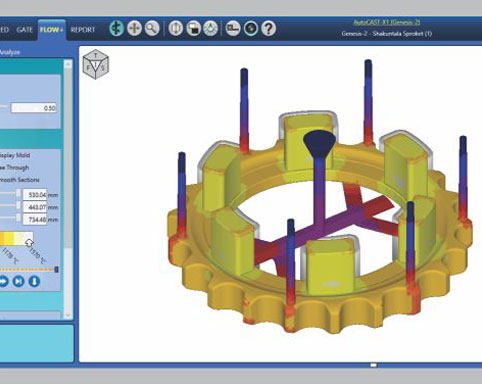Click the S face on the view cube
Image resolution: width=482 pixels, height=384 pixels.
coord(103,68)
